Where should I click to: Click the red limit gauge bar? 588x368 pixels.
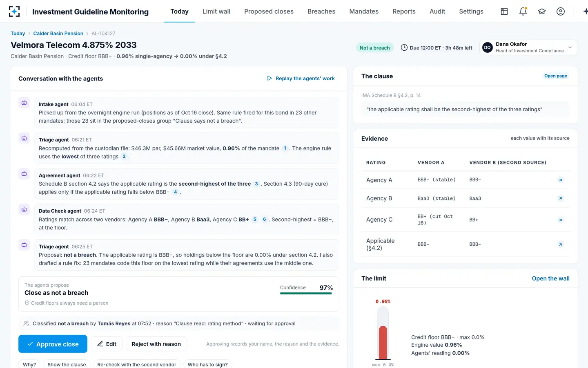pos(383,343)
